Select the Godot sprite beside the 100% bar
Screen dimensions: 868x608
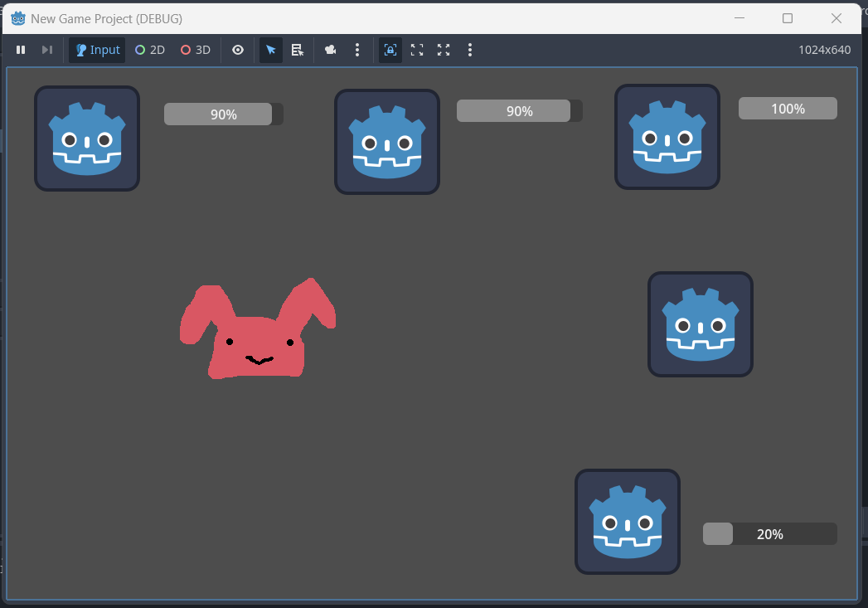(667, 137)
